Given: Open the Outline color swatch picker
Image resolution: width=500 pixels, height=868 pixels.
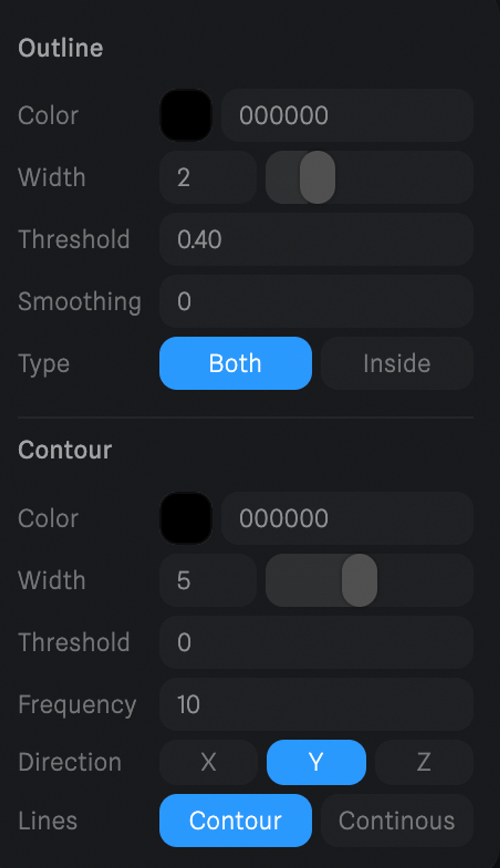Looking at the screenshot, I should coord(186,115).
